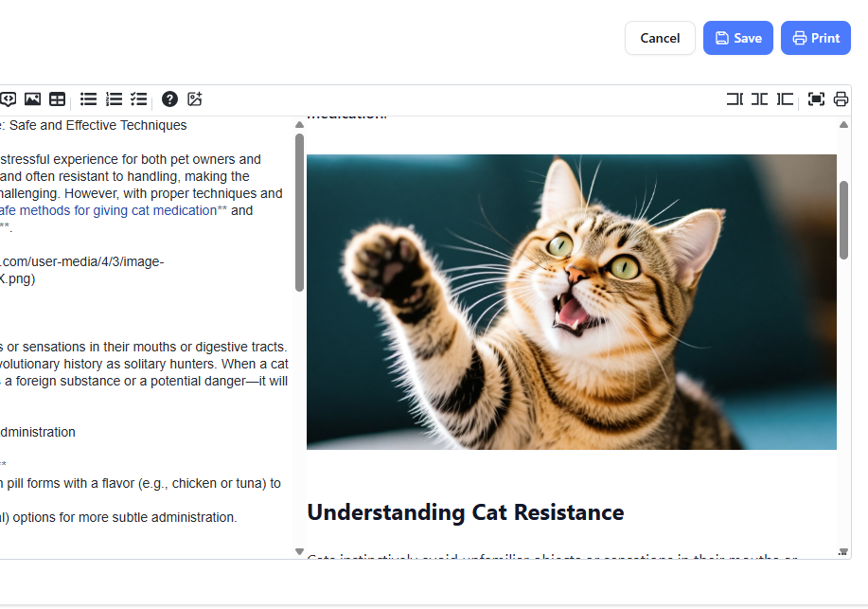Create a bulleted list
This screenshot has width=868, height=609.
(x=88, y=99)
